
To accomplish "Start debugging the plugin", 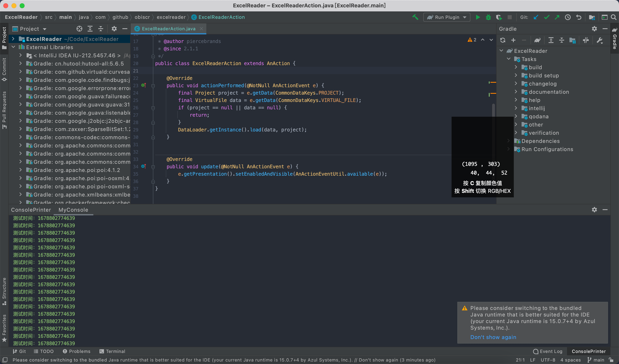I will point(488,17).
